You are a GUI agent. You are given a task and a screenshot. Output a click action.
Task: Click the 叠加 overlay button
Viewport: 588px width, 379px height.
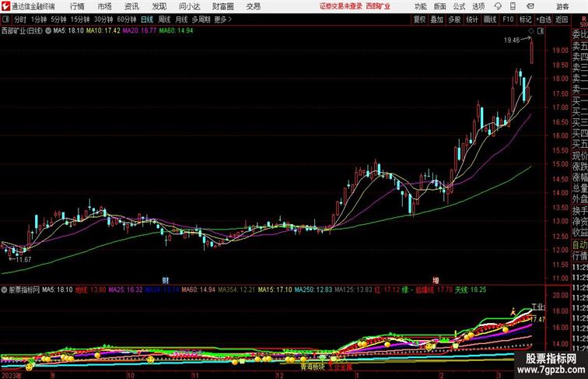pyautogui.click(x=437, y=19)
